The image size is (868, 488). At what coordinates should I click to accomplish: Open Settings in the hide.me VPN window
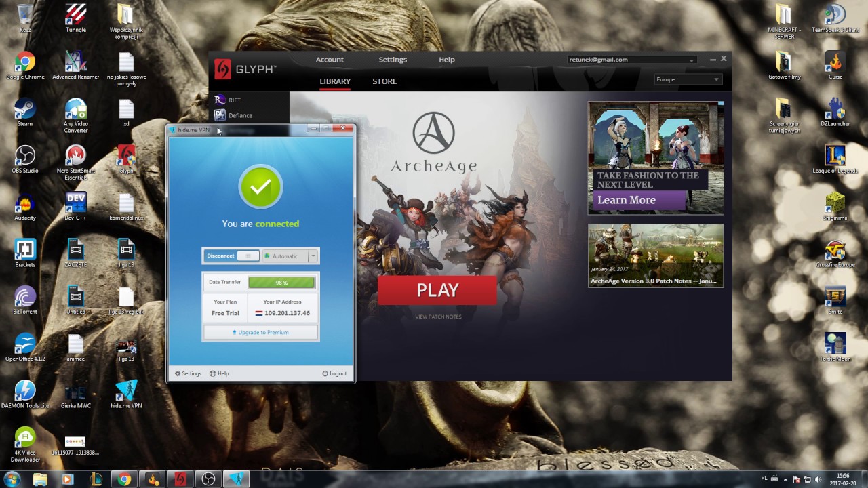(188, 373)
